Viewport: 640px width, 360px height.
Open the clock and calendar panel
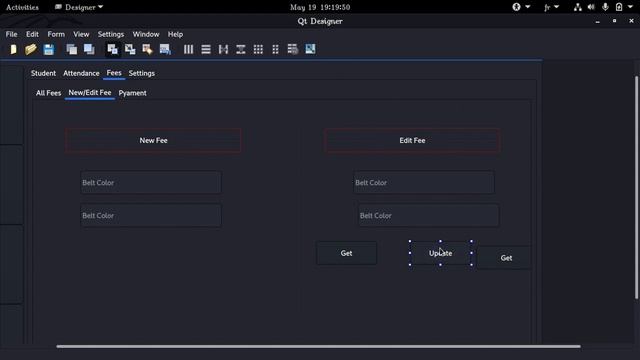point(320,7)
